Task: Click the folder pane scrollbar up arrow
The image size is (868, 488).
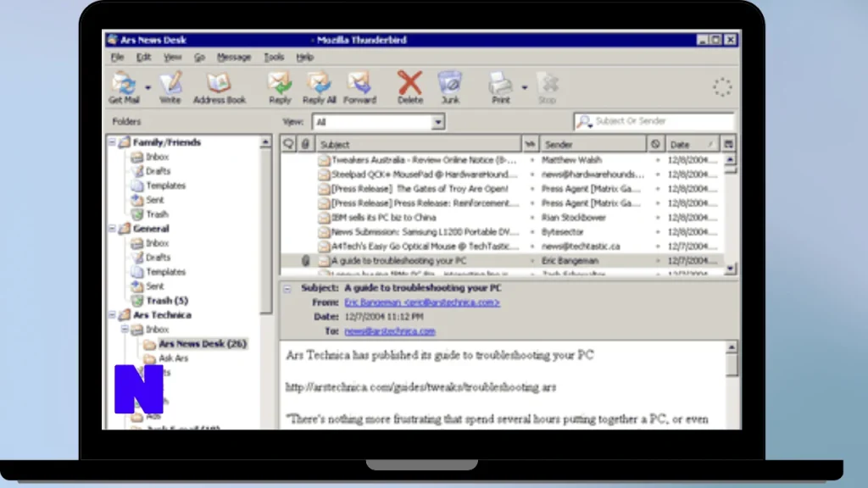Action: point(265,142)
